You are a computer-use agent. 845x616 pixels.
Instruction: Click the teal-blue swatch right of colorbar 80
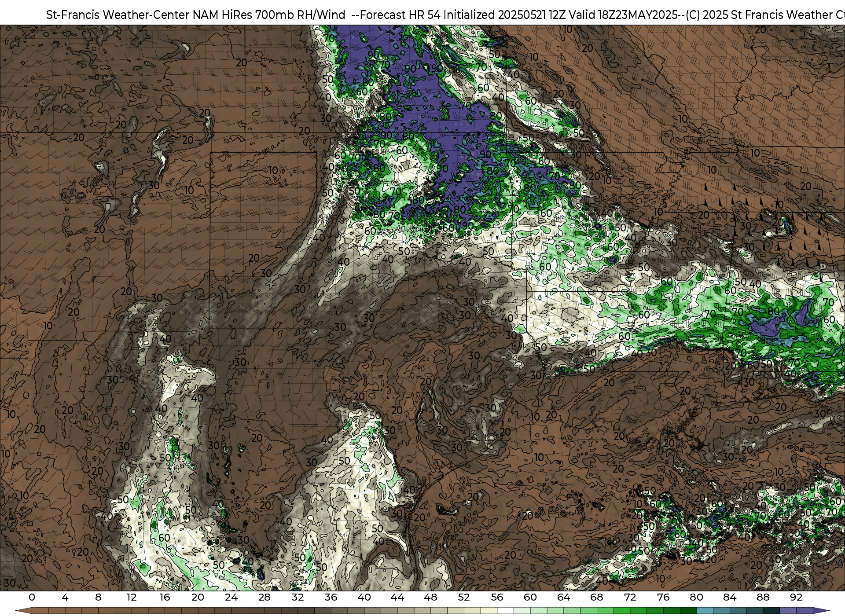point(705,611)
